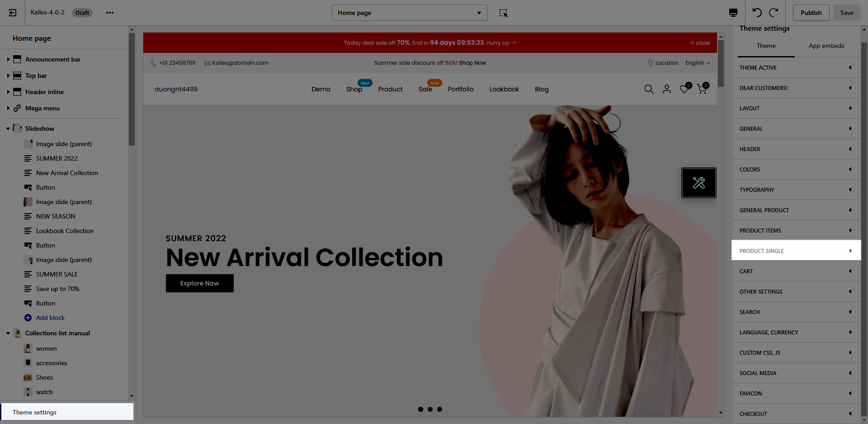Select the first Image slide (parent) thumbnail
The height and width of the screenshot is (424, 868).
click(x=28, y=144)
